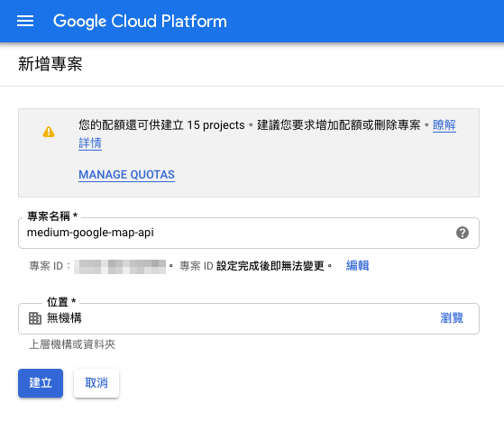Open the hamburger navigation menu
The width and height of the screenshot is (504, 422).
coord(25,21)
